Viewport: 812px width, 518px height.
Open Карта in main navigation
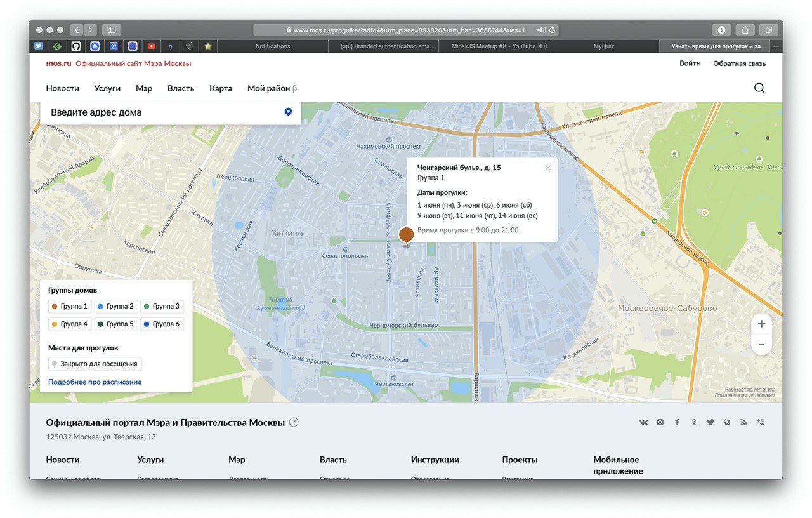[x=221, y=88]
